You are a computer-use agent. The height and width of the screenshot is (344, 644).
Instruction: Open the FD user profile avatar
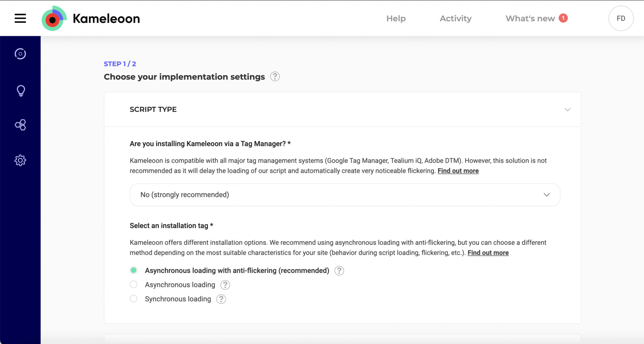621,18
